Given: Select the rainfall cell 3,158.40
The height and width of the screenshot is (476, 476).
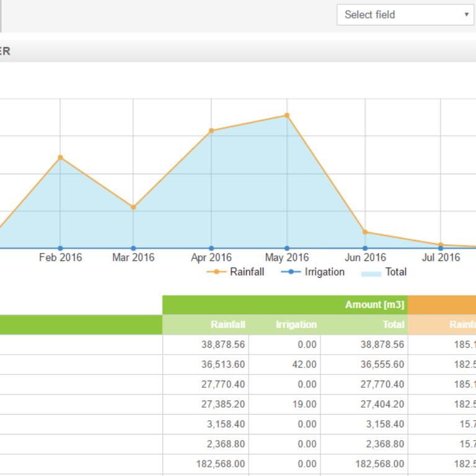Looking at the screenshot, I should [206, 424].
